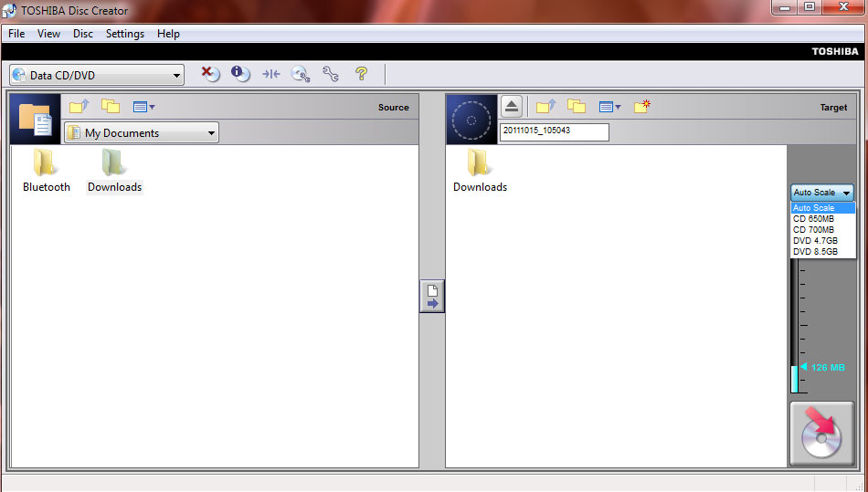Open the Source pane view style dropdown
This screenshot has width=868, height=492.
144,107
